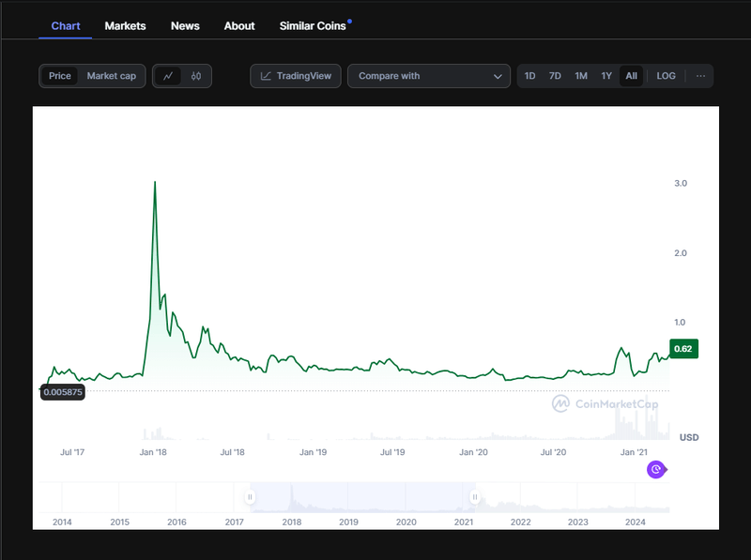Select the Price toggle option
This screenshot has height=560, width=751.
(x=60, y=76)
